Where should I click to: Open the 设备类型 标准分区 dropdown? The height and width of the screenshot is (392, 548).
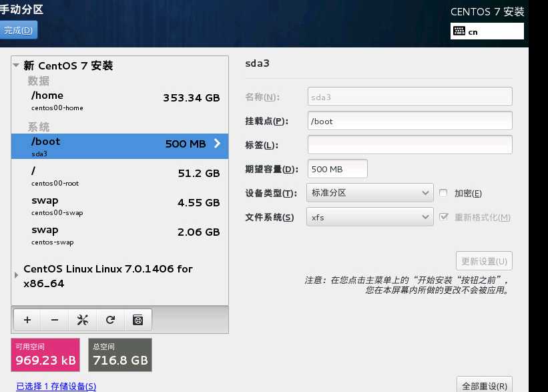click(x=370, y=193)
